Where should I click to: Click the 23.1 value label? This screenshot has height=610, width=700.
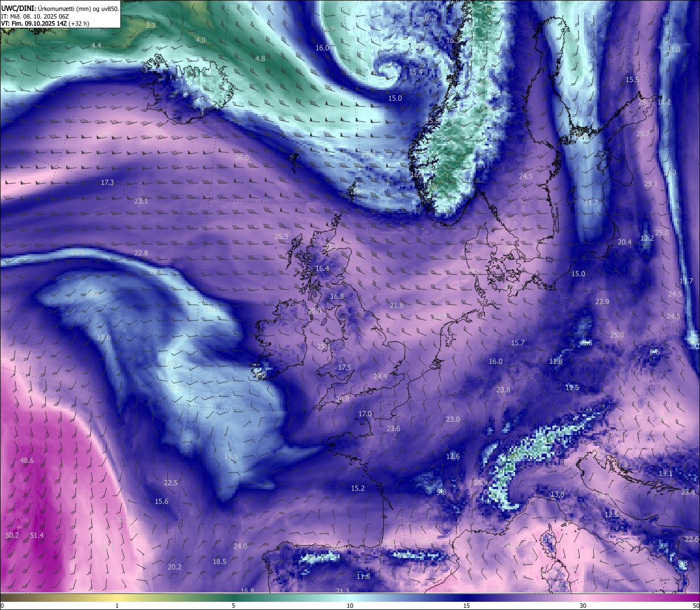pos(141,201)
